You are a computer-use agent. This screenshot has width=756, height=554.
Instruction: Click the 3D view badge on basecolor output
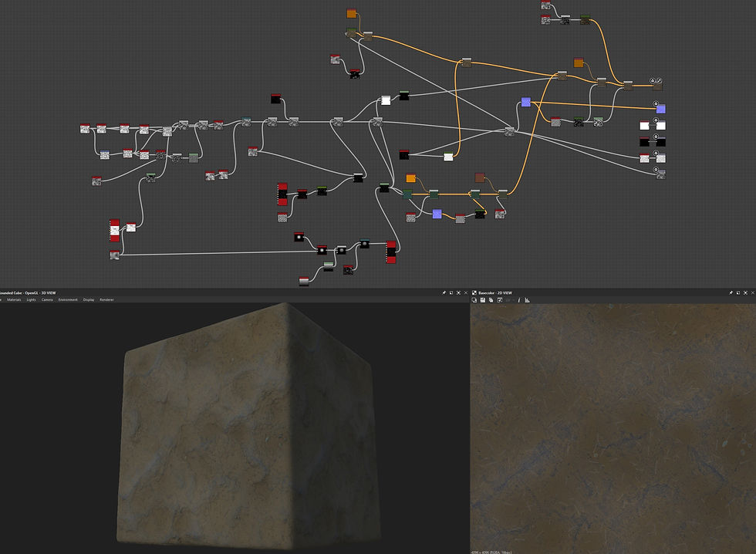pos(659,80)
